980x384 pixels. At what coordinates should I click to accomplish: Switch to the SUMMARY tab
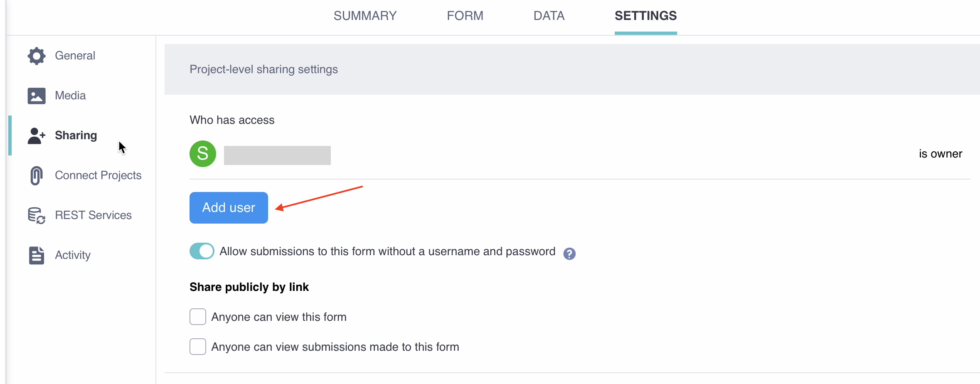364,15
